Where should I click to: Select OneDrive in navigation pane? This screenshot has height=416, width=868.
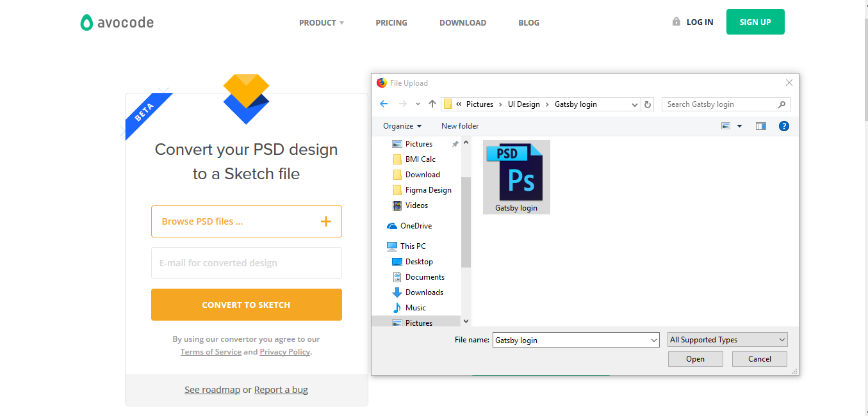click(416, 226)
